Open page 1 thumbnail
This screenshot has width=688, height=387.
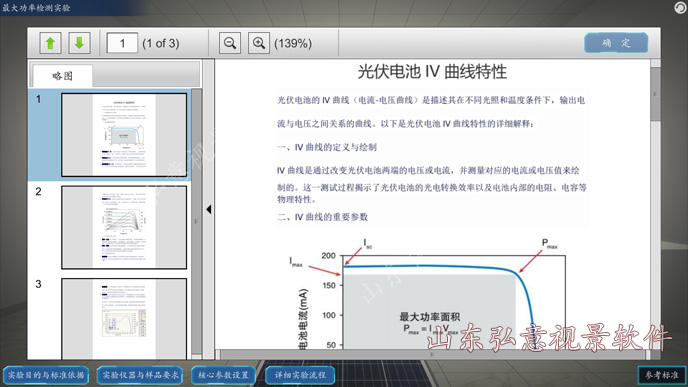(x=124, y=135)
